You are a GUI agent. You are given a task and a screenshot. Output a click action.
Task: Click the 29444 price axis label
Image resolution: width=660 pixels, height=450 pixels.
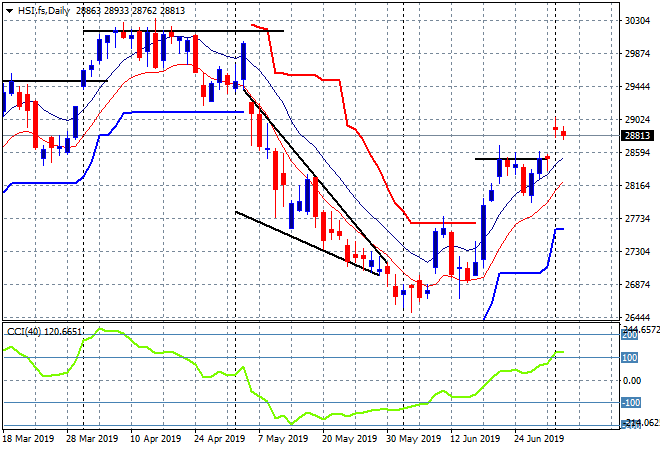click(x=637, y=87)
